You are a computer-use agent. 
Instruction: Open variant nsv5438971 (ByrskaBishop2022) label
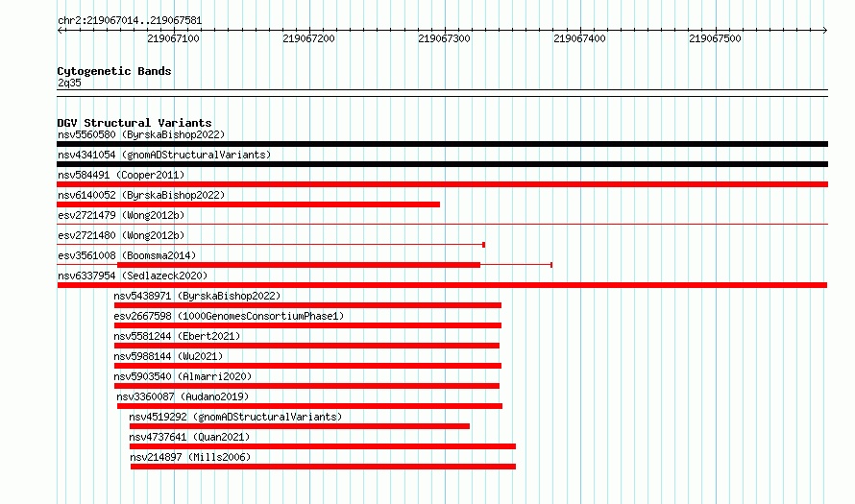coord(197,296)
